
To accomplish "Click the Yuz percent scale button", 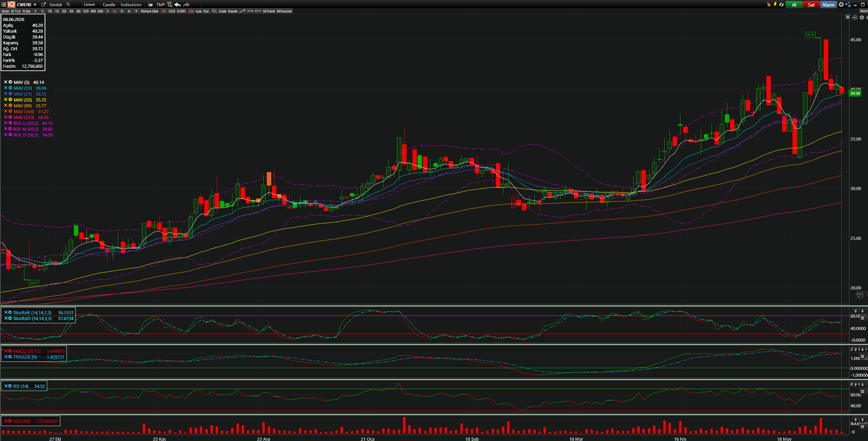I will point(206,11).
